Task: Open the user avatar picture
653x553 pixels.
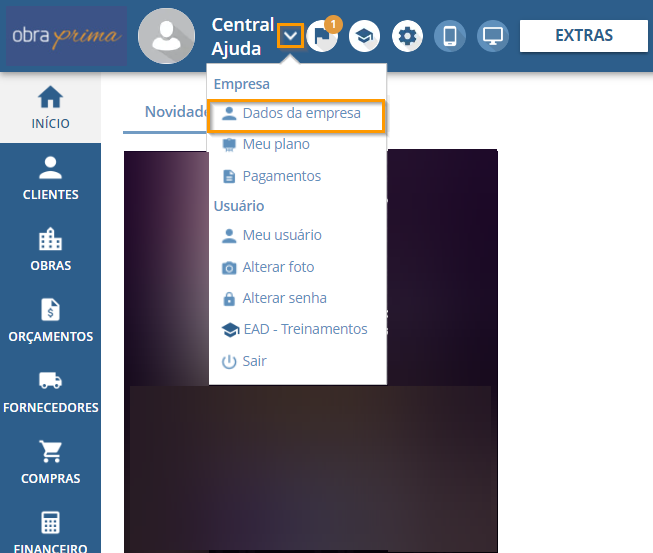Action: click(x=167, y=36)
